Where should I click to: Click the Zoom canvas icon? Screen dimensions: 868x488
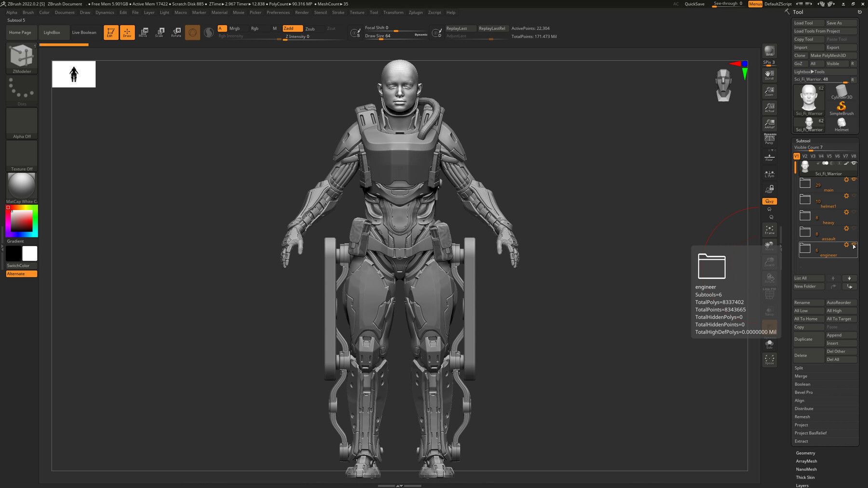(769, 92)
